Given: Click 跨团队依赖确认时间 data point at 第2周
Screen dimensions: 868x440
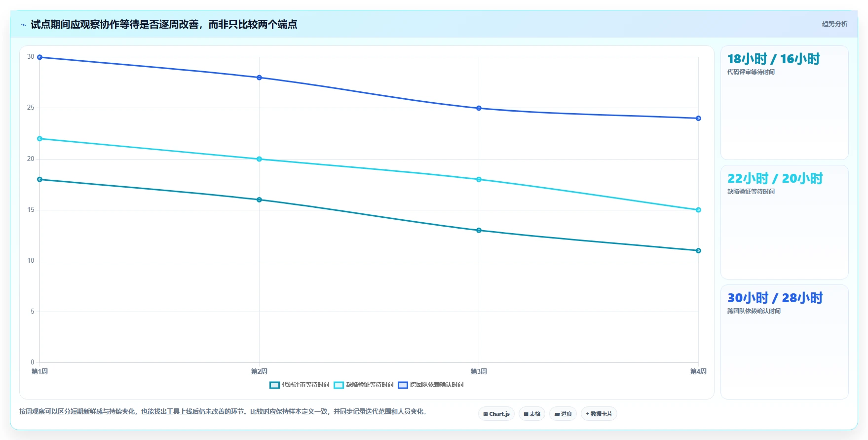Looking at the screenshot, I should tap(259, 78).
